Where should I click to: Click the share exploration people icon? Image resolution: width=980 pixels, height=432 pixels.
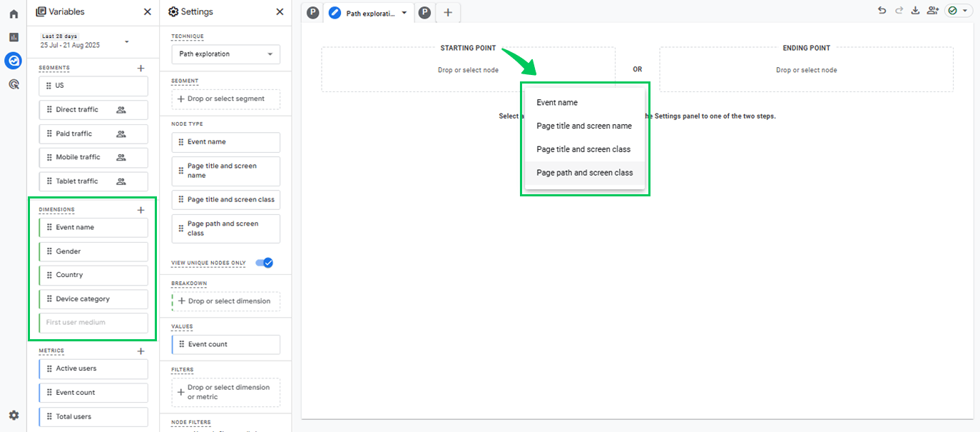point(933,11)
